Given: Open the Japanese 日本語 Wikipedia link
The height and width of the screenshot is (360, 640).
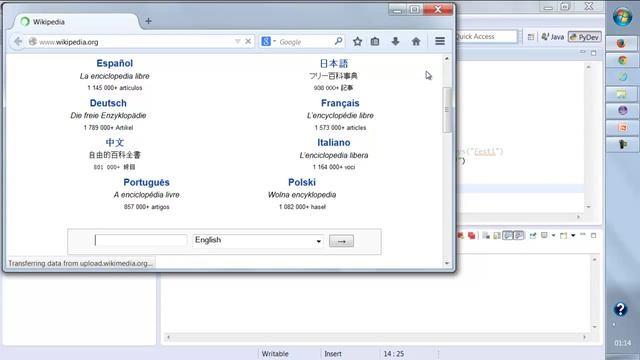Looking at the screenshot, I should click(x=334, y=64).
